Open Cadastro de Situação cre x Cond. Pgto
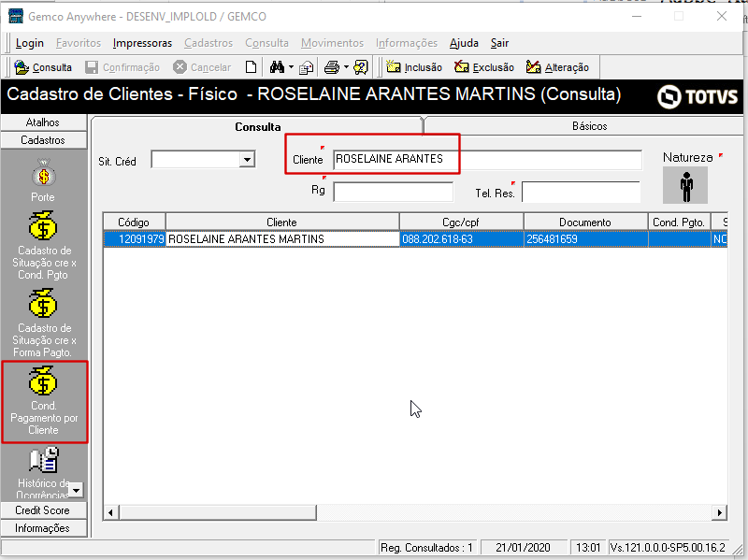 [43, 245]
